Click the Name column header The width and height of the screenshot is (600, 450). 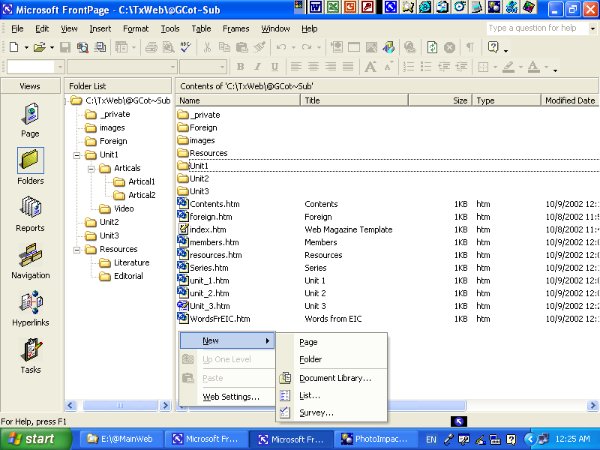pos(238,101)
